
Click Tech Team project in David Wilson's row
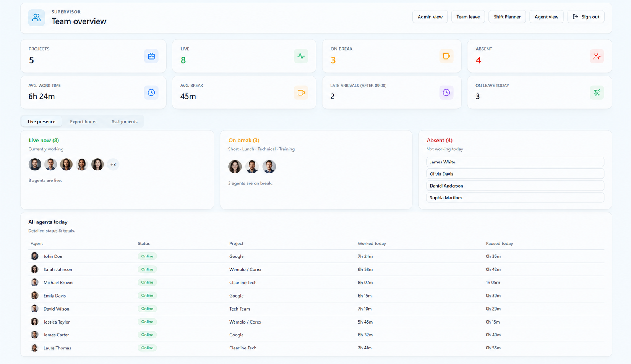(x=240, y=309)
